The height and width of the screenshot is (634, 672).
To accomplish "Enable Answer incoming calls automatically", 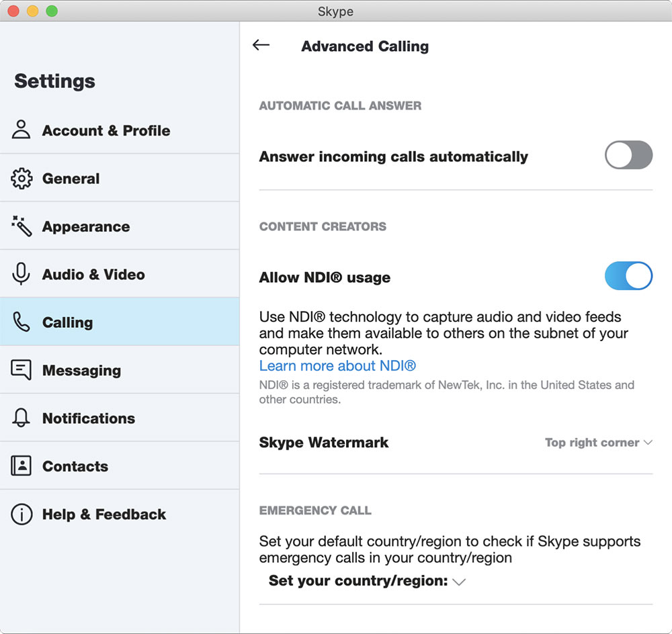I will (629, 154).
